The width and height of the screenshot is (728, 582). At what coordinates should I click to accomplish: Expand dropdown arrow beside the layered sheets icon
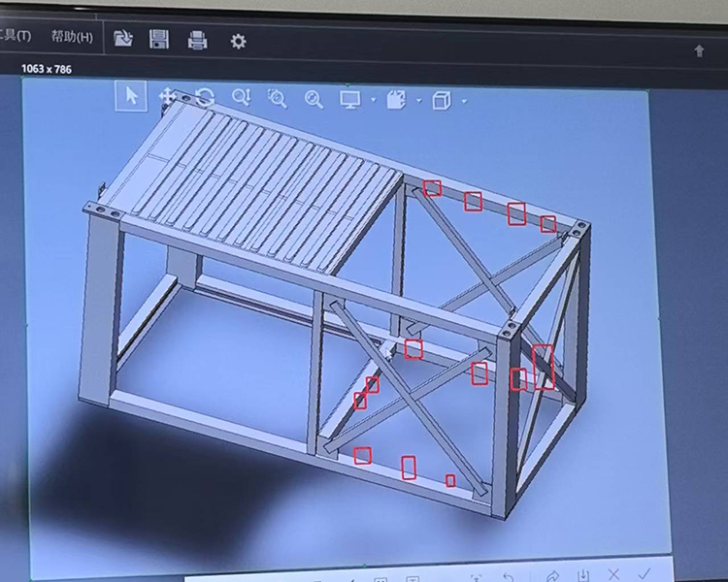(x=418, y=100)
